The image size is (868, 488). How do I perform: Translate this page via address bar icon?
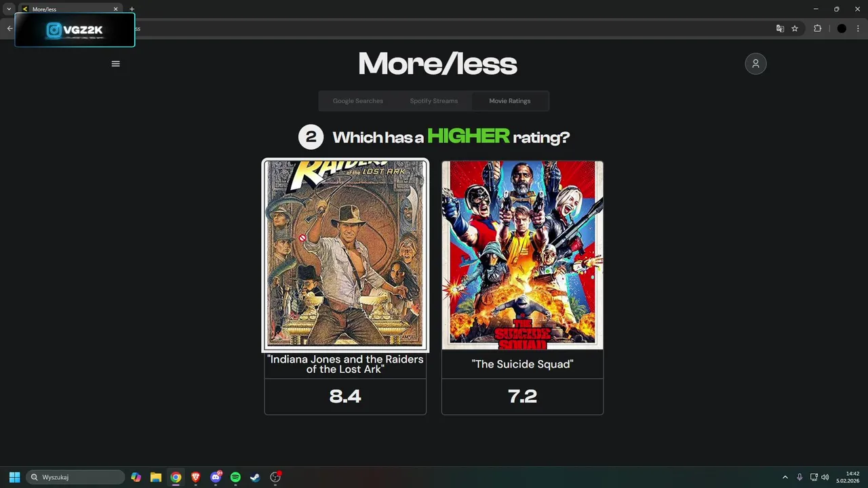point(780,28)
